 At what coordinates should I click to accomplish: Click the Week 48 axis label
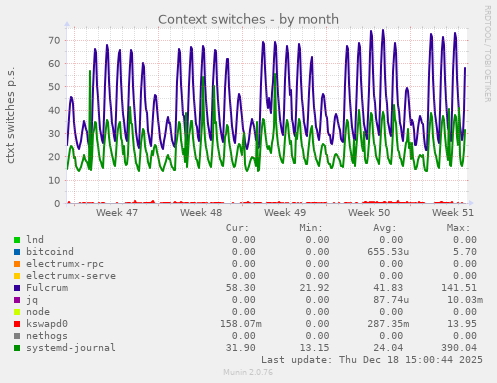[x=201, y=212]
